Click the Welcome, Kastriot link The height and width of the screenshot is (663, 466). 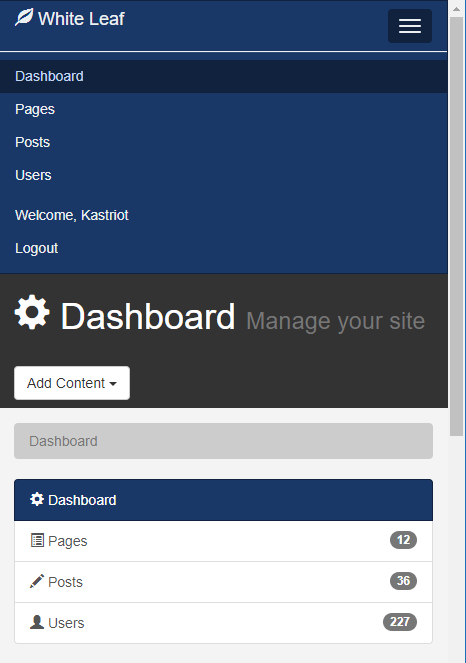72,215
